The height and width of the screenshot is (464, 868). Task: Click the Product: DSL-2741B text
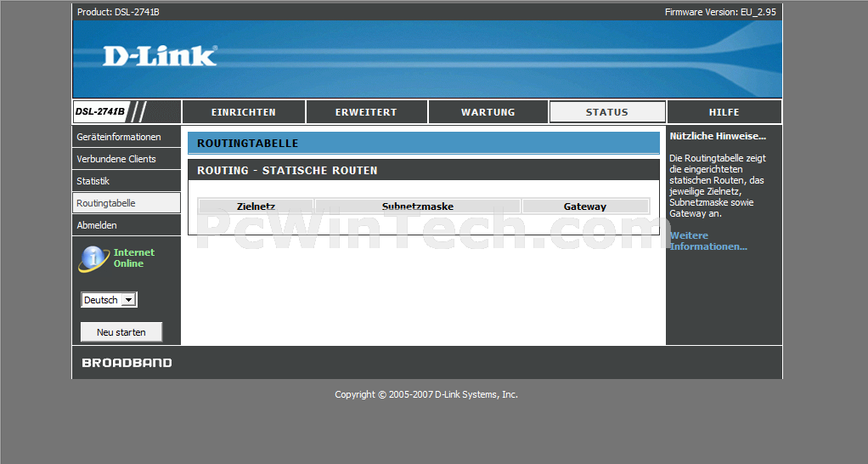118,12
